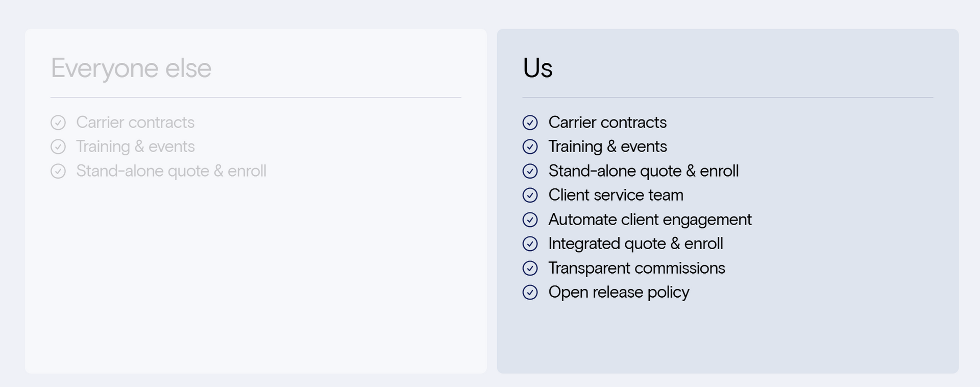Click check icon next to Open release policy
The image size is (980, 387).
[x=530, y=292]
